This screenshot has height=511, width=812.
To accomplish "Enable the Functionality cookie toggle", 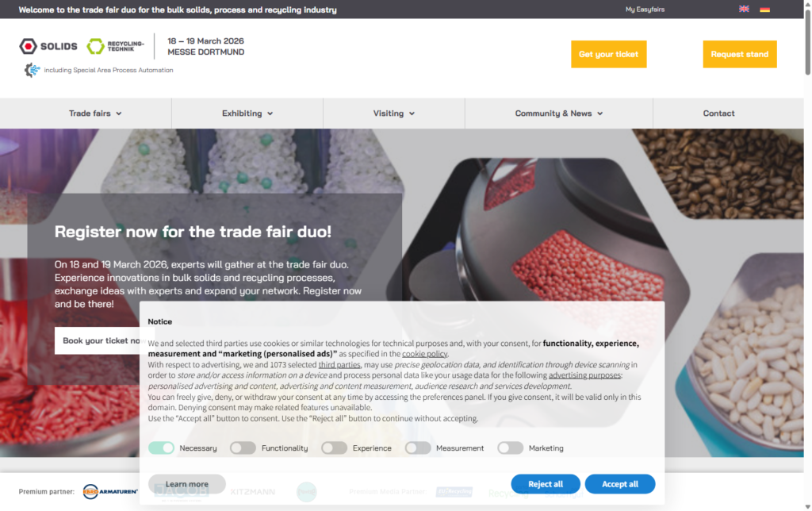I will [x=243, y=448].
